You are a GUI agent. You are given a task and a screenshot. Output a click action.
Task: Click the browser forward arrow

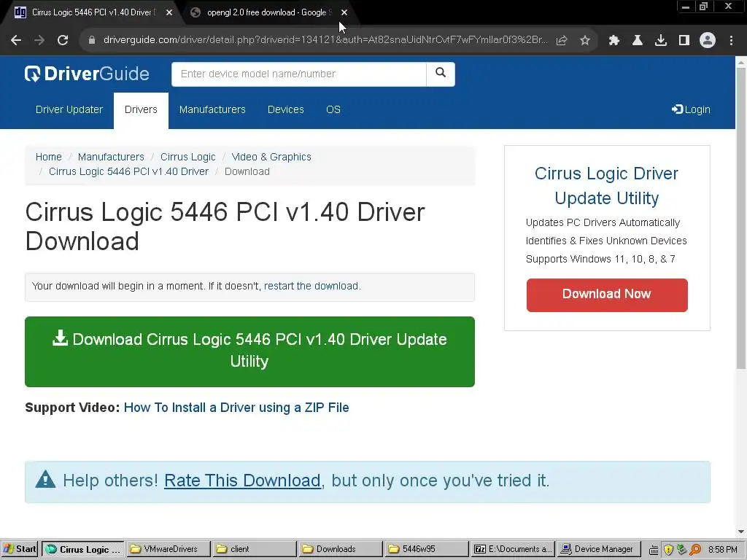tap(39, 41)
